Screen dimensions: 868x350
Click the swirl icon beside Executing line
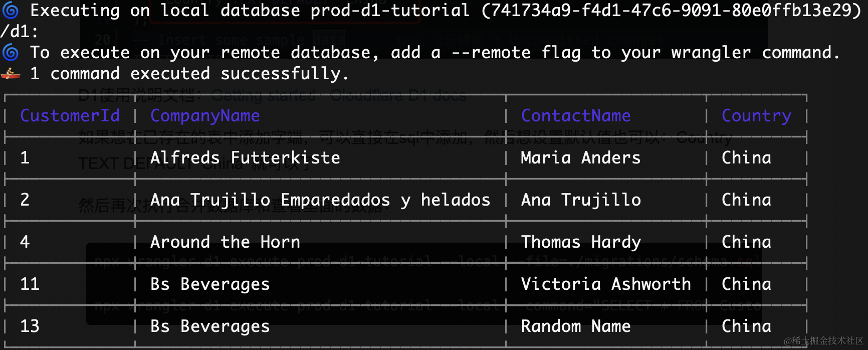point(11,10)
